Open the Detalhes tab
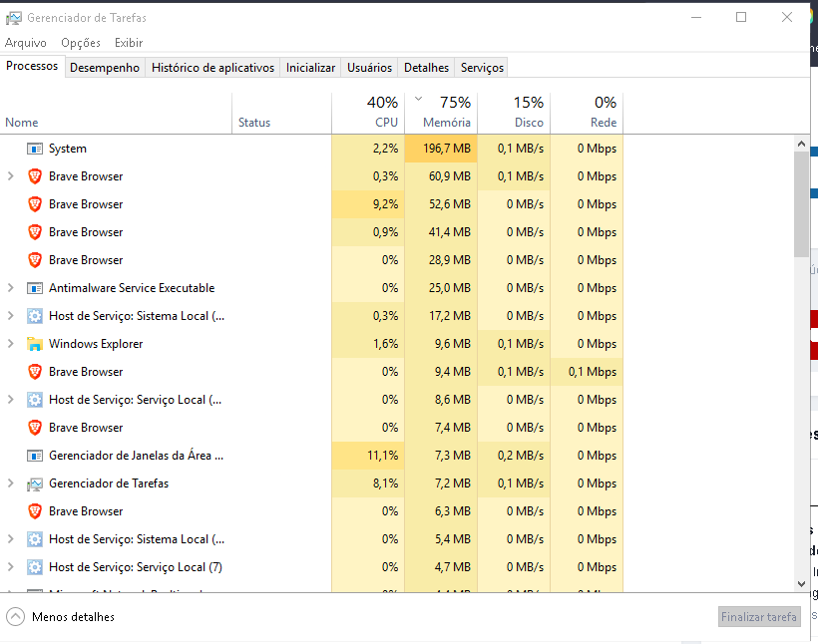The height and width of the screenshot is (644, 818). [x=426, y=68]
